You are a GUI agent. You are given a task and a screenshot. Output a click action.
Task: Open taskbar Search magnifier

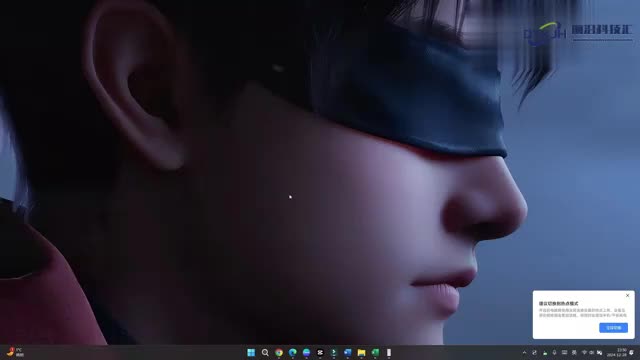pos(265,352)
